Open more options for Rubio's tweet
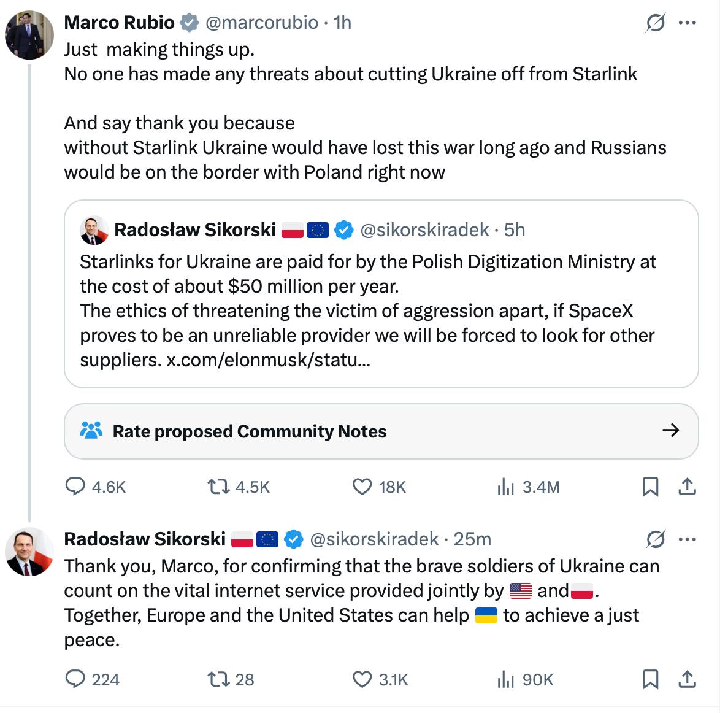This screenshot has width=728, height=713. (688, 23)
